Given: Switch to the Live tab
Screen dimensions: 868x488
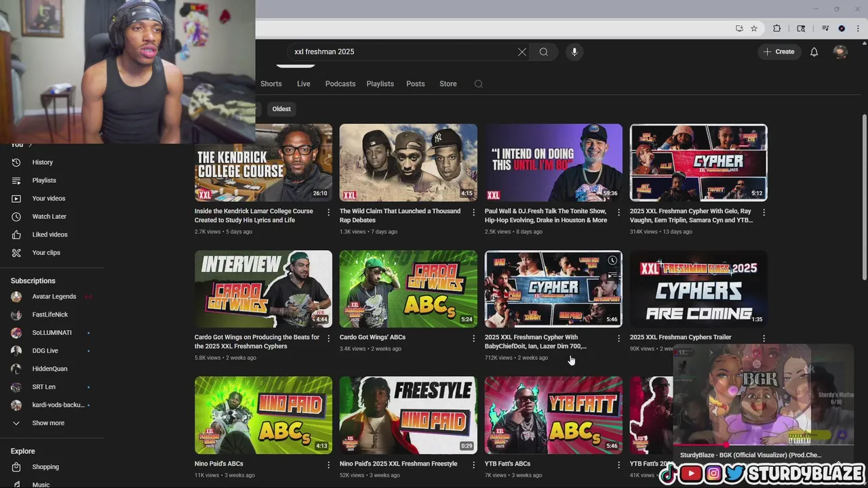Looking at the screenshot, I should point(303,84).
